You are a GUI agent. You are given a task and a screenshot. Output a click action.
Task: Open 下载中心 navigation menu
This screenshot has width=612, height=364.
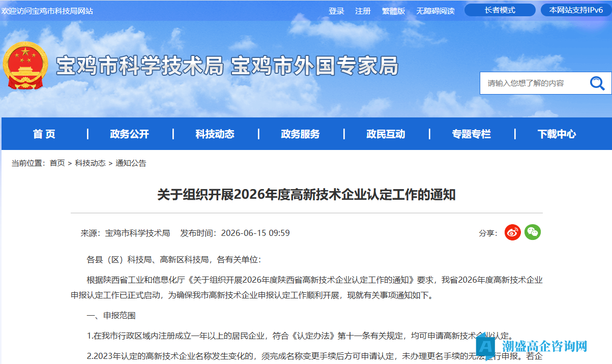[557, 134]
